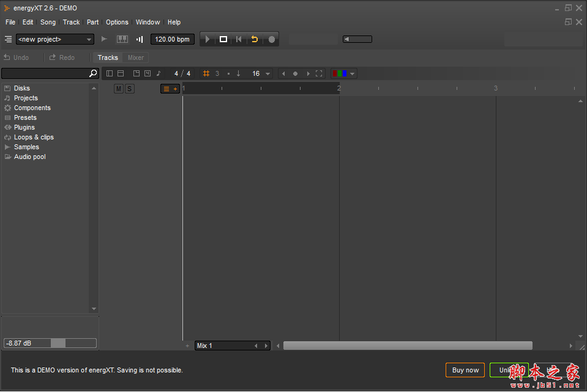Viewport: 587px width, 392px height.
Task: Open the Song menu
Action: point(48,22)
